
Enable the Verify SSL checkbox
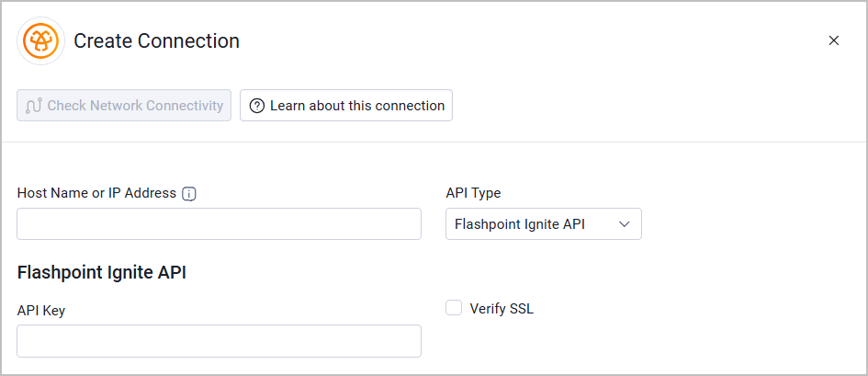[454, 308]
